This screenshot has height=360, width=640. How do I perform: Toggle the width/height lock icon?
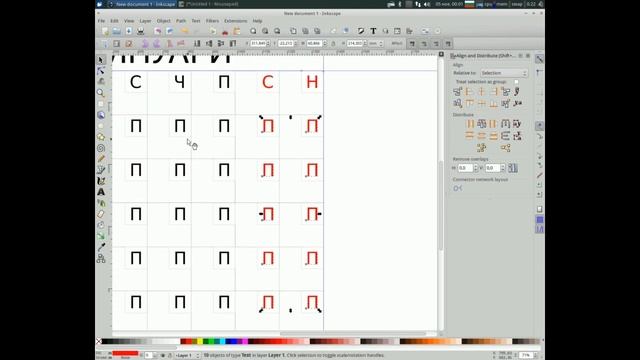tap(333, 43)
